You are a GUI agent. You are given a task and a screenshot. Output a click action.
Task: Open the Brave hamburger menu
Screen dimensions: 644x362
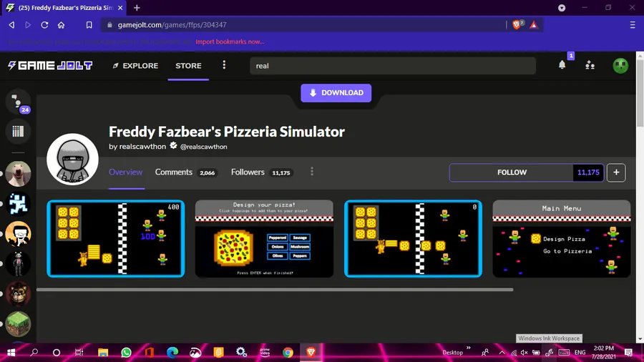pos(633,25)
